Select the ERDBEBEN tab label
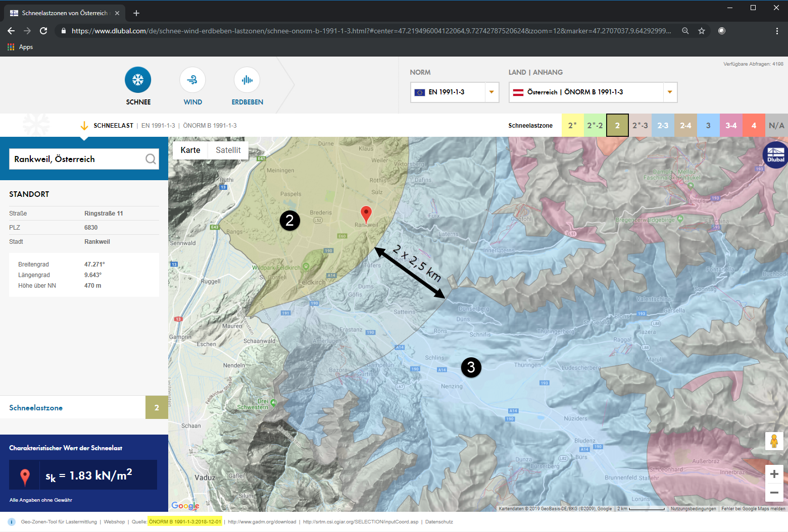Image resolution: width=788 pixels, height=532 pixels. (248, 102)
